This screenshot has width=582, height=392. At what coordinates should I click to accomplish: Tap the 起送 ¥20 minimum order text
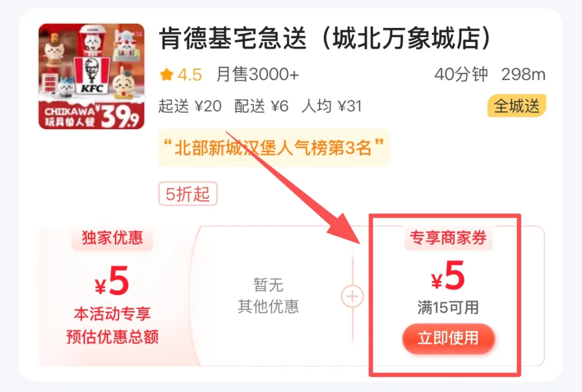pos(190,106)
